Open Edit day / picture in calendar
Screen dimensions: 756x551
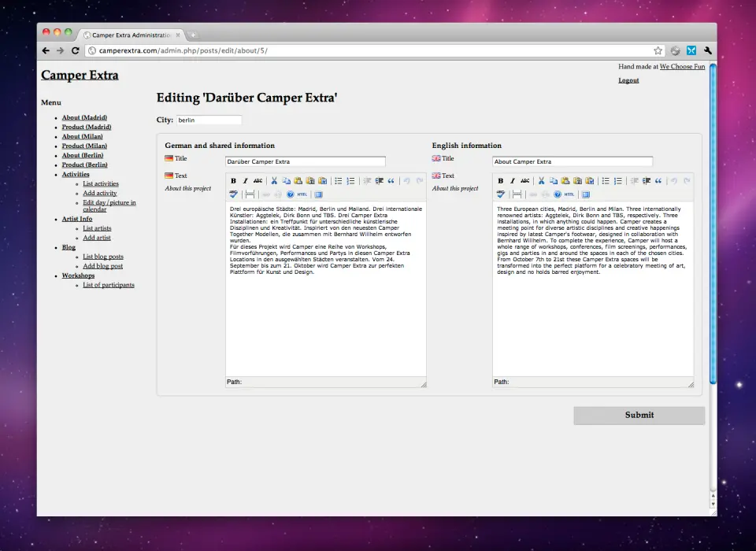coord(109,206)
